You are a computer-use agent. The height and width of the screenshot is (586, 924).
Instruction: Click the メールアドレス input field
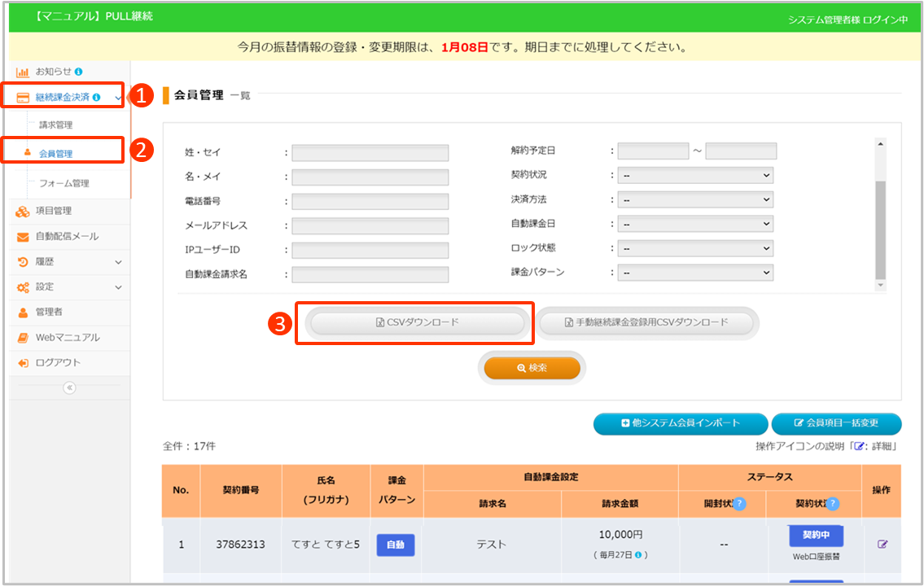[370, 226]
